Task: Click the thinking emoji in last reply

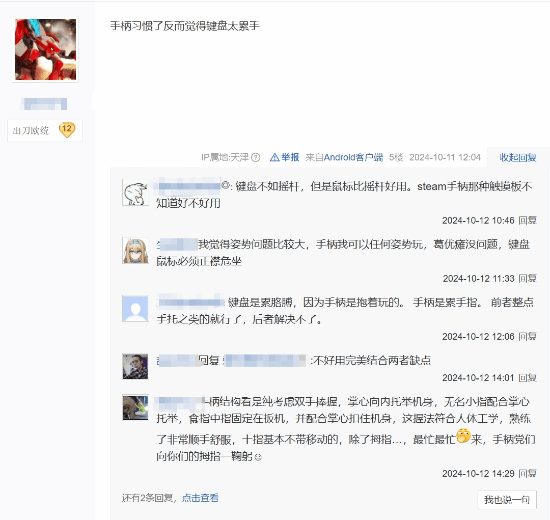Action: (x=463, y=435)
